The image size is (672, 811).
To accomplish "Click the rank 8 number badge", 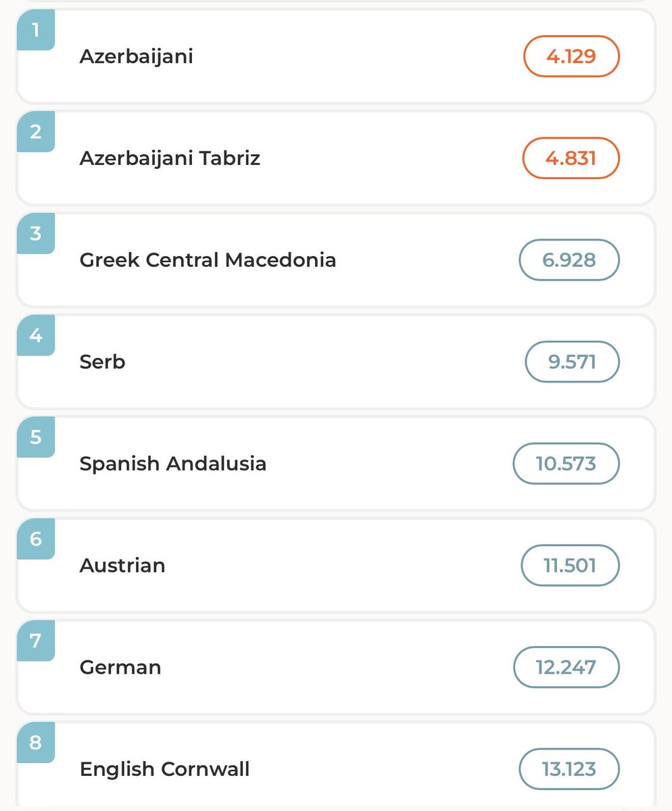I will pyautogui.click(x=36, y=743).
